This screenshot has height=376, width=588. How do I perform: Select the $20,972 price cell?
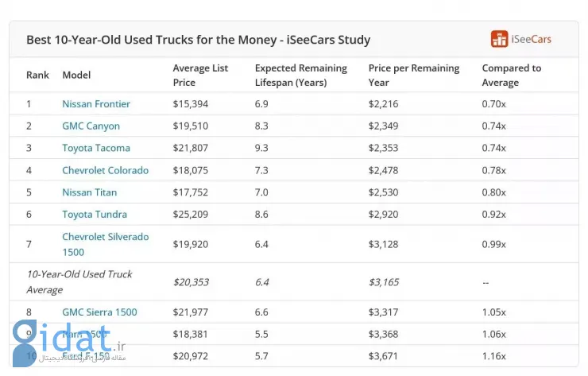191,356
